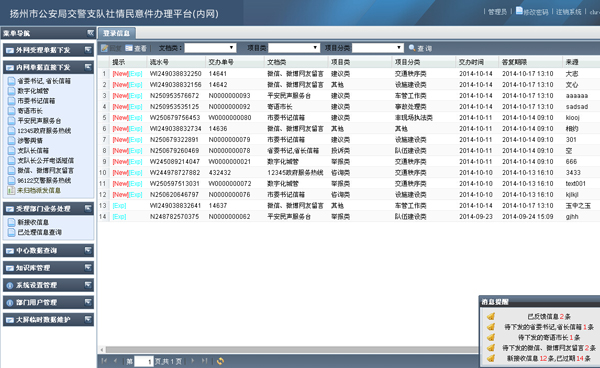
Task: Select the 登录信息 tab
Action: 117,33
